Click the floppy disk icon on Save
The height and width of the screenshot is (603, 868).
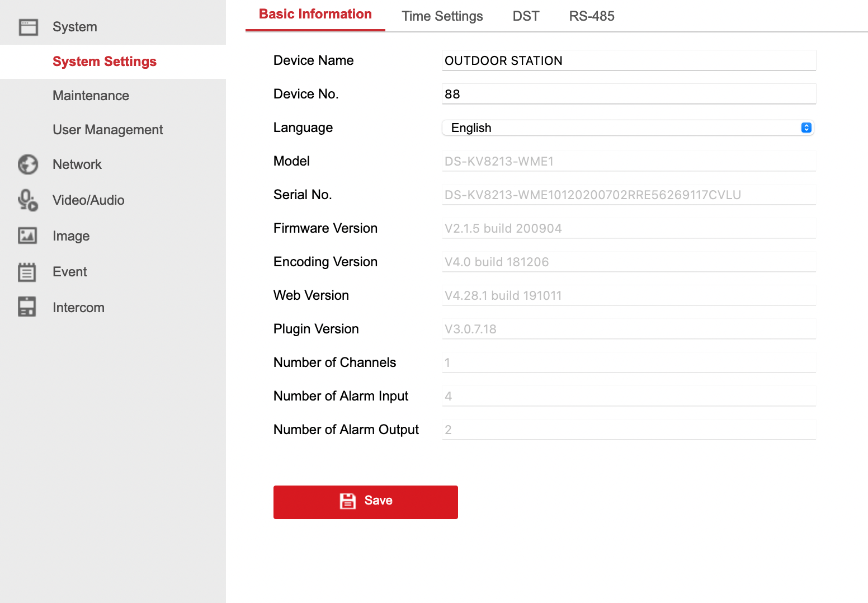click(347, 501)
